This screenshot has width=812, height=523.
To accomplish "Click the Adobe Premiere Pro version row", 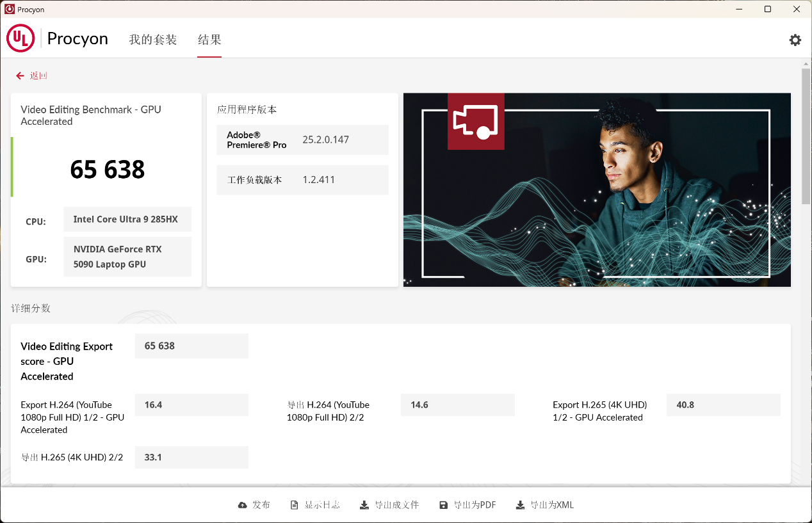I will click(x=302, y=140).
